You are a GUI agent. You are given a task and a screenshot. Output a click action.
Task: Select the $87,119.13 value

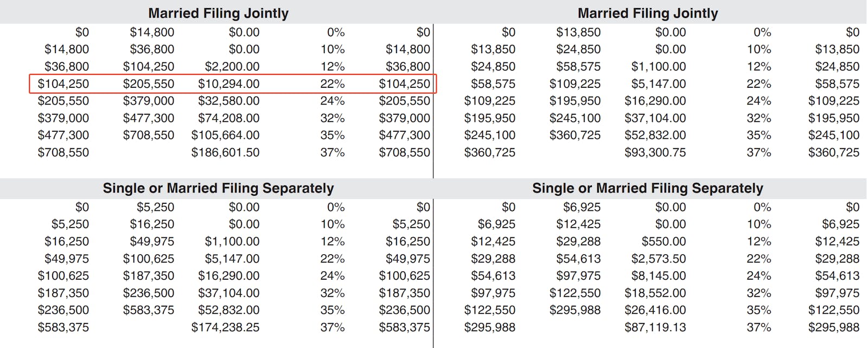coord(655,327)
